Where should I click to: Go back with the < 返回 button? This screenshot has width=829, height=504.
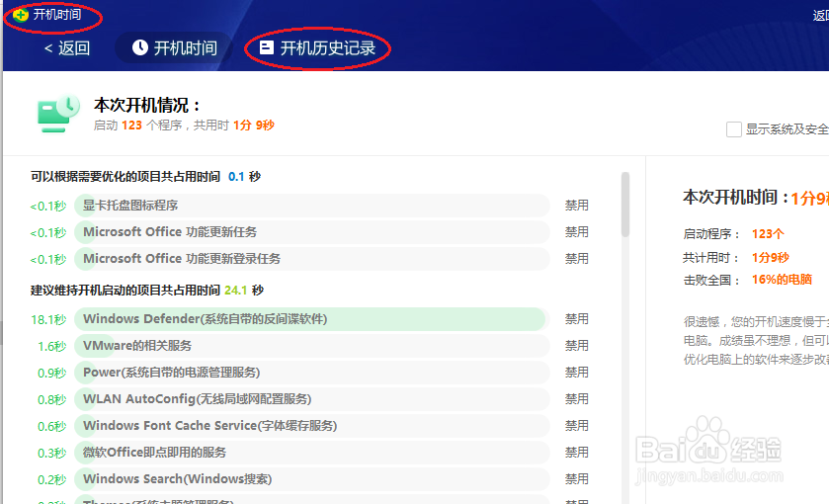tap(66, 48)
